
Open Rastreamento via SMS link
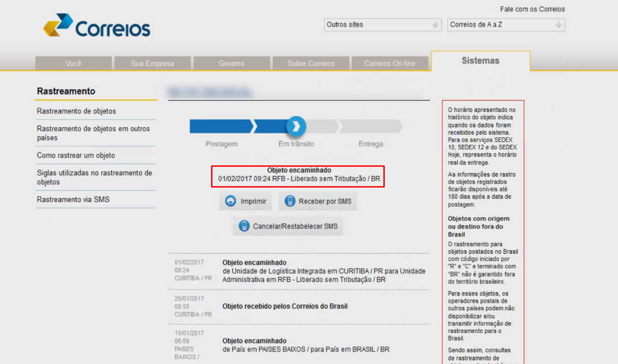click(x=73, y=200)
